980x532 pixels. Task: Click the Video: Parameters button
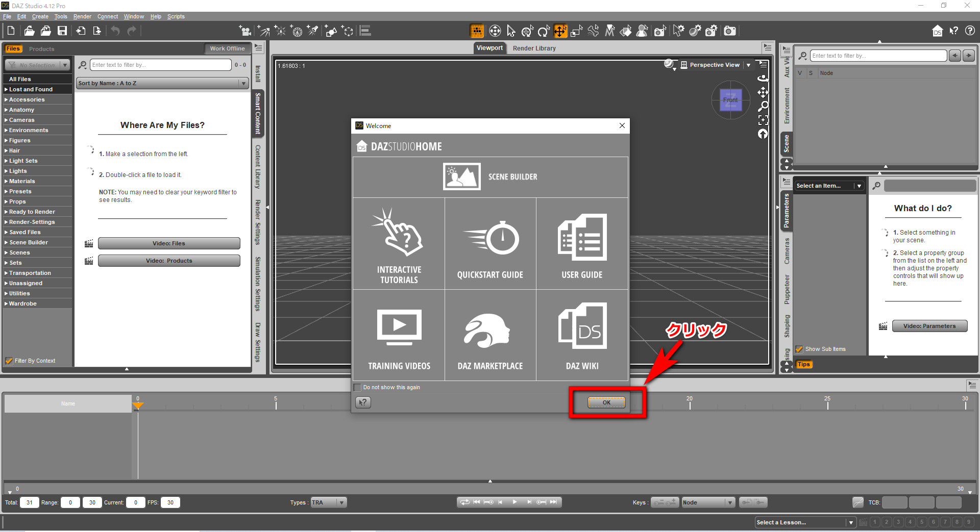tap(929, 326)
